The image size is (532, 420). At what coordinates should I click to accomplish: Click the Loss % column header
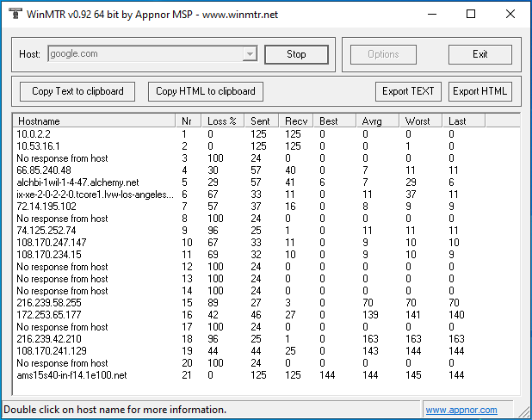tap(223, 121)
